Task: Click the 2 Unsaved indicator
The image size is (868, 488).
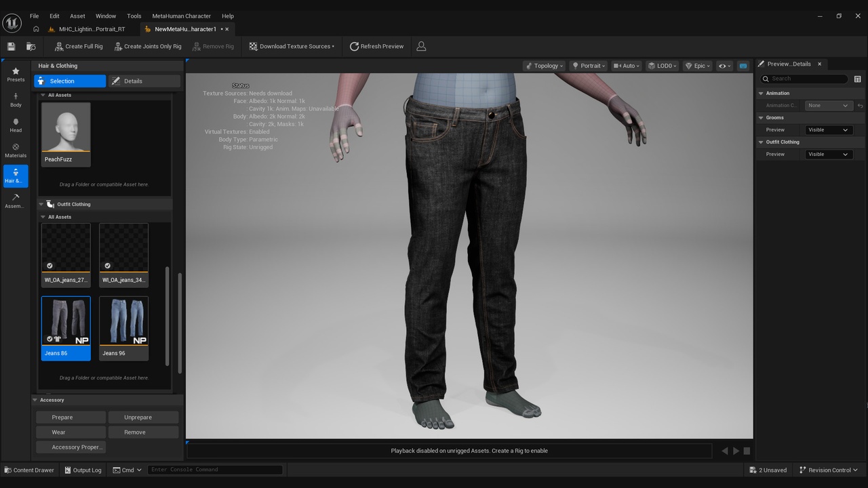Action: pyautogui.click(x=768, y=470)
